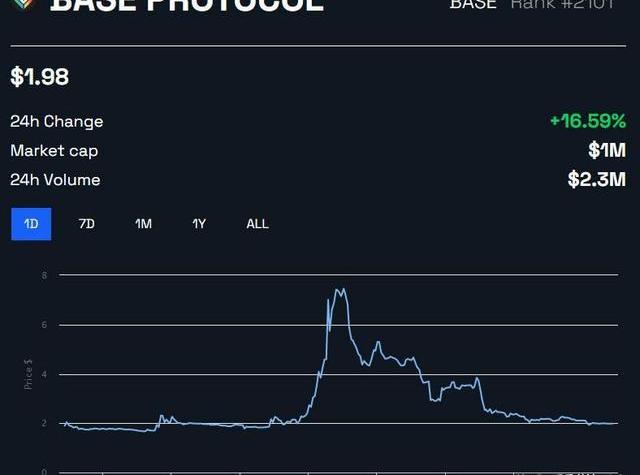
Task: Select the 1D time range tab
Action: point(31,224)
